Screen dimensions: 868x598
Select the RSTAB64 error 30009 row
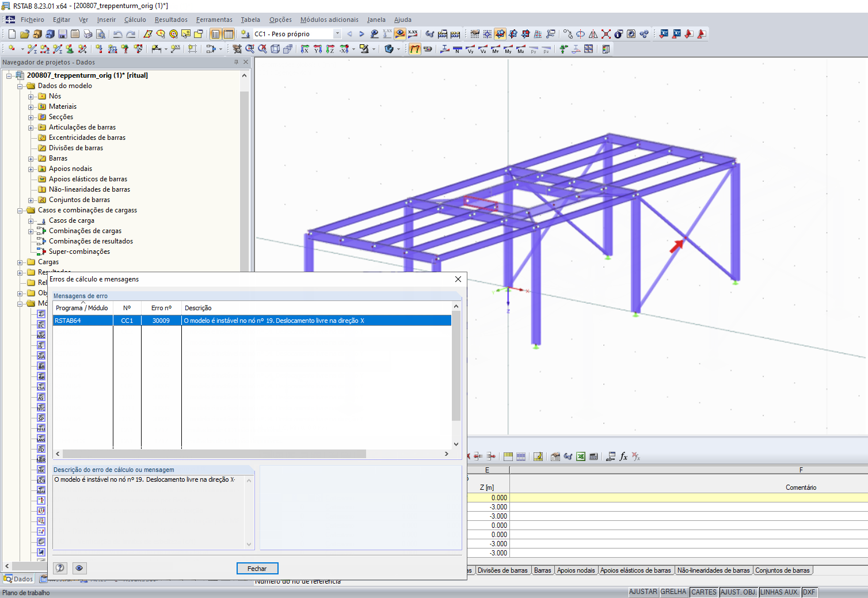point(252,321)
